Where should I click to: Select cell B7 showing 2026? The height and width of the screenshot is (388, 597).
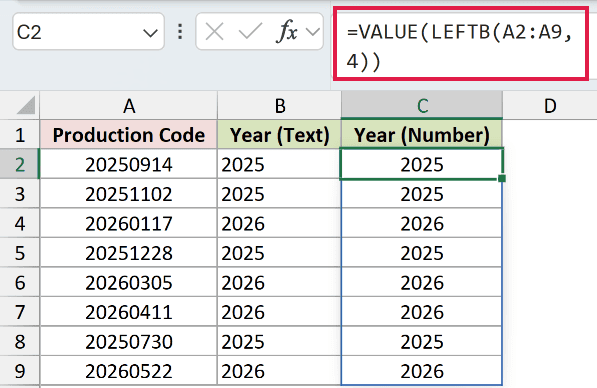279,312
